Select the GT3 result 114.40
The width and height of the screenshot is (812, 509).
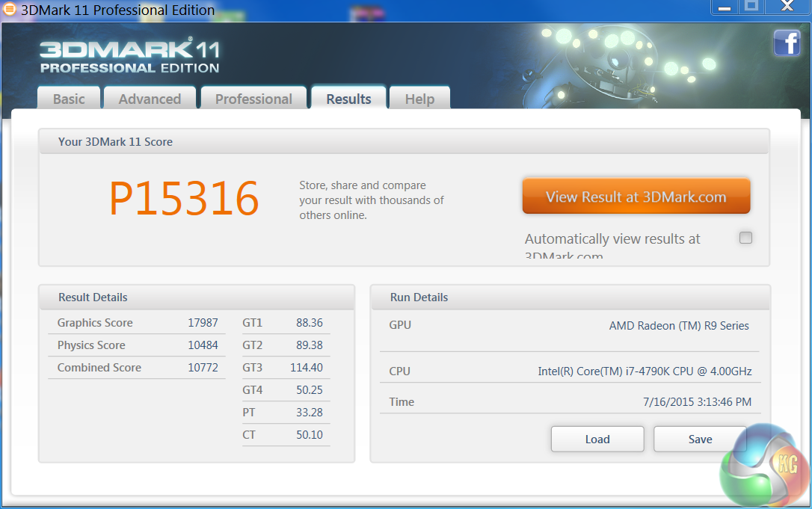pyautogui.click(x=306, y=367)
